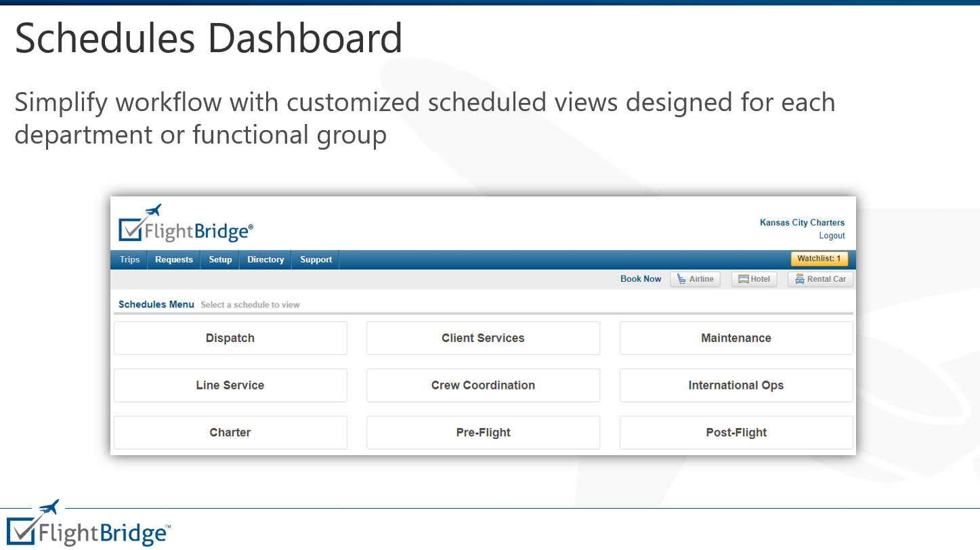
Task: Open the Setup menu
Action: 219,259
